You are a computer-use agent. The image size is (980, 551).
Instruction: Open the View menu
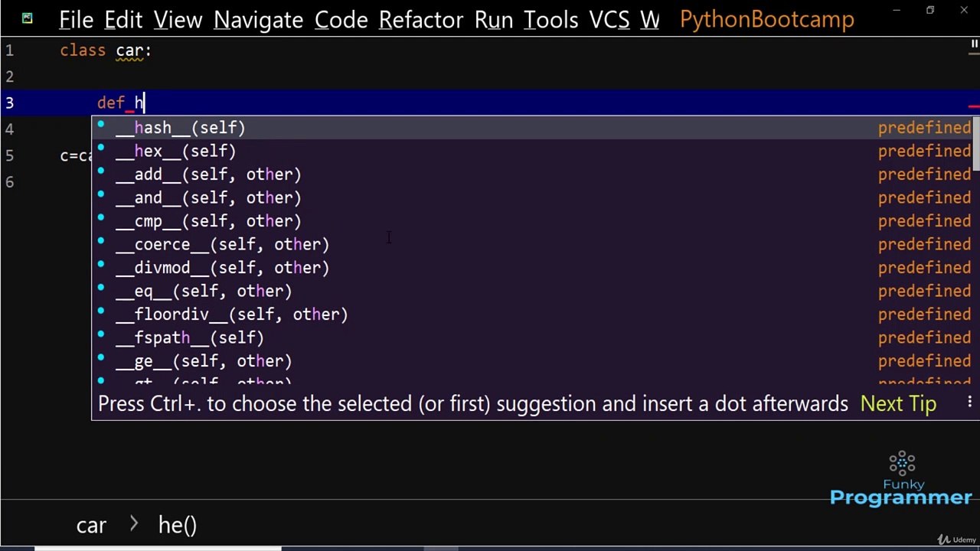(178, 19)
